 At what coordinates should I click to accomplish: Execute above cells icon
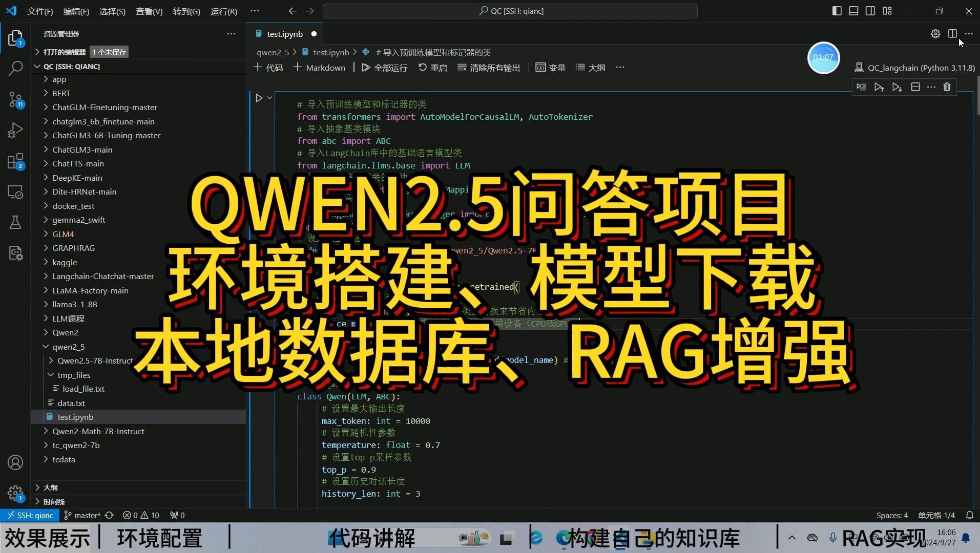pyautogui.click(x=879, y=87)
